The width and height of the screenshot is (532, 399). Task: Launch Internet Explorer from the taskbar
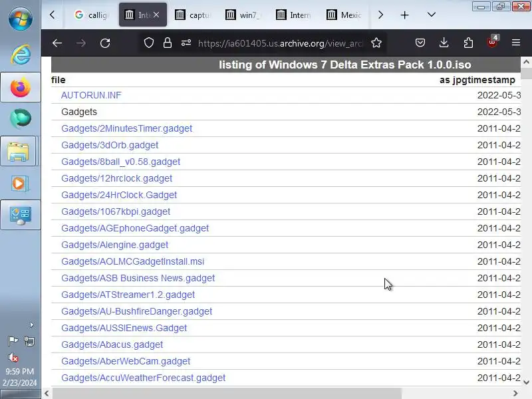21,55
